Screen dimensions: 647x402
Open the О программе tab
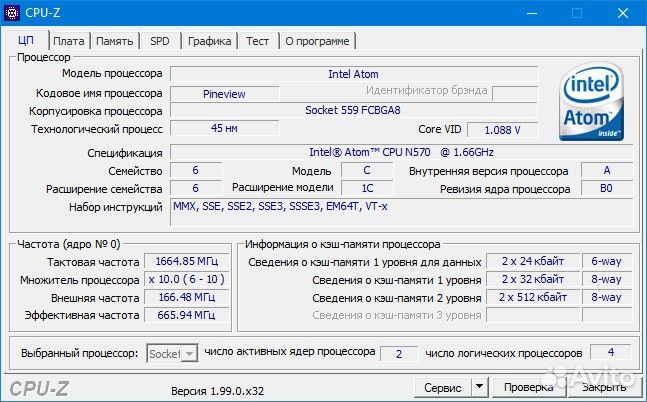pyautogui.click(x=317, y=41)
